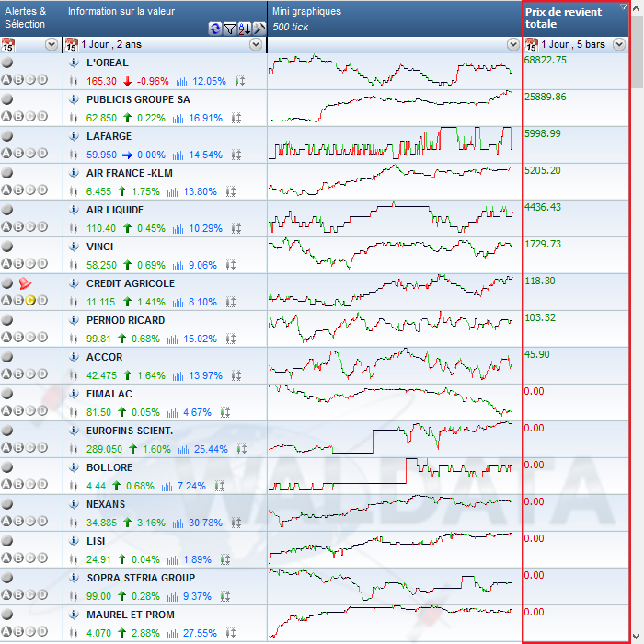
Task: Click the 'Alertes & Sélection' column header
Action: tap(31, 18)
